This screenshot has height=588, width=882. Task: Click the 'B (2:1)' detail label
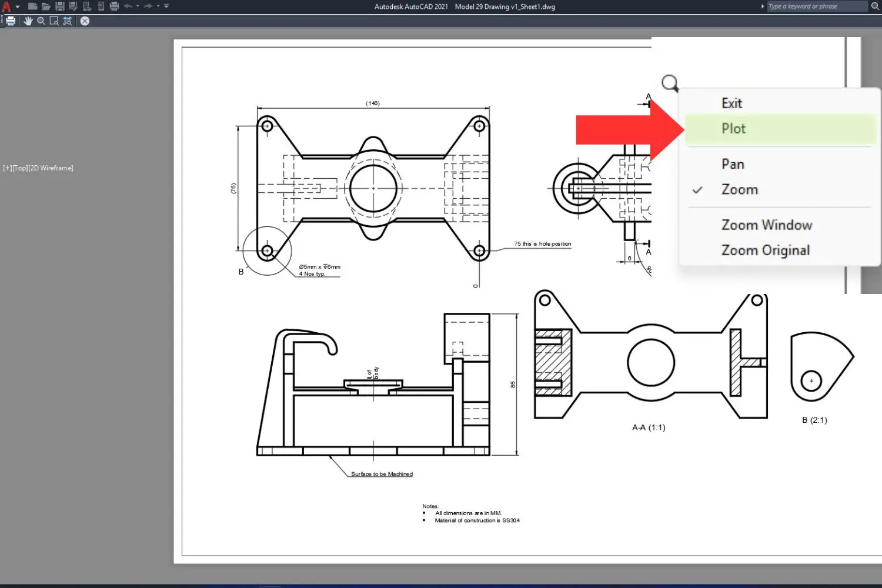click(x=814, y=420)
